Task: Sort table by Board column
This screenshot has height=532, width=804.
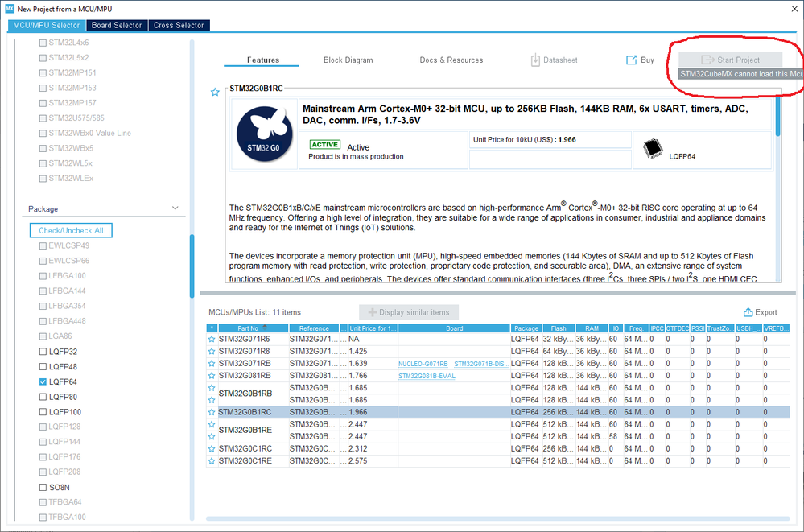Action: (x=454, y=328)
